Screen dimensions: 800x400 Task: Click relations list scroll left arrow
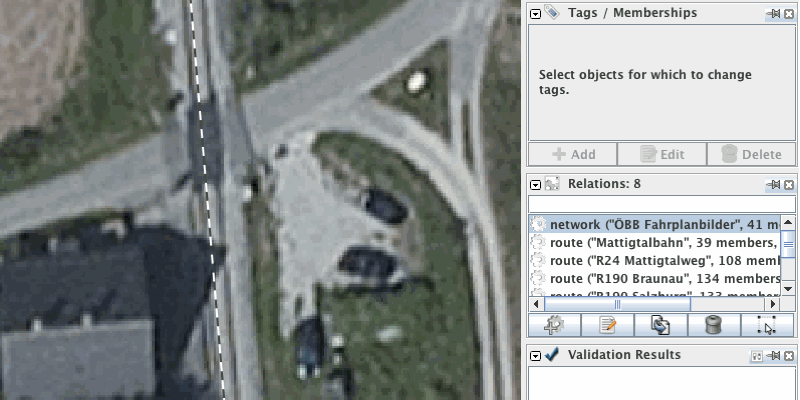(537, 304)
